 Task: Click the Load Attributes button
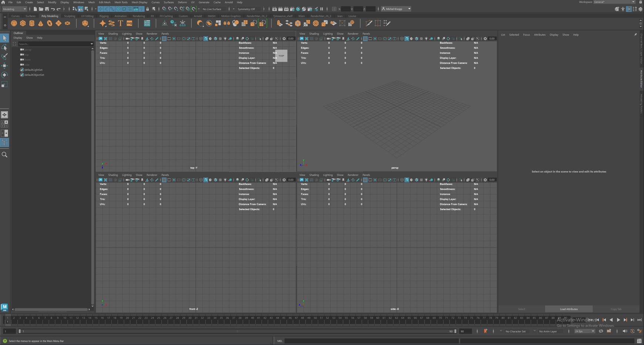coord(569,309)
